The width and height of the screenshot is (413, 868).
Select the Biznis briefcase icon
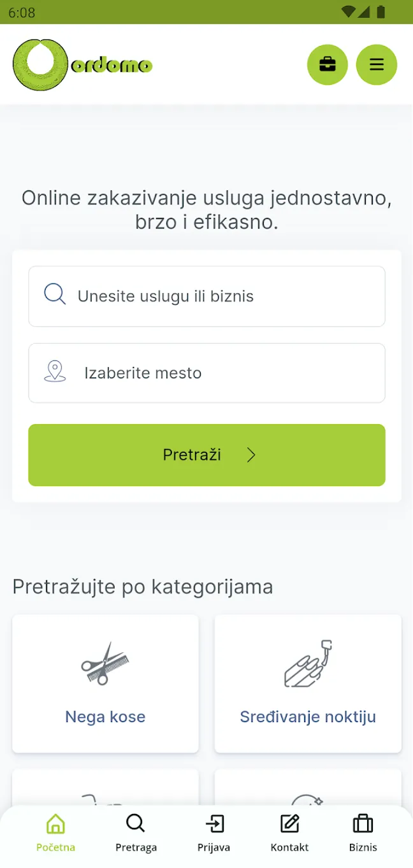(x=362, y=823)
